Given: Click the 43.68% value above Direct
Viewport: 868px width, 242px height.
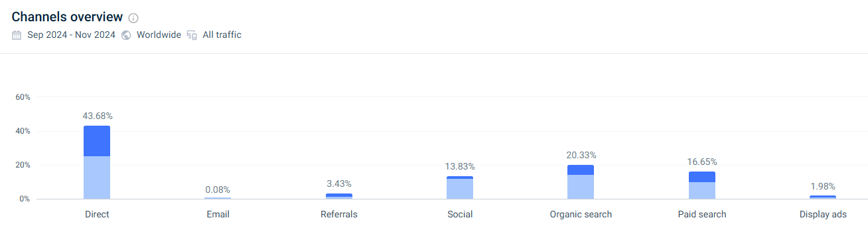Looking at the screenshot, I should pyautogui.click(x=98, y=116).
